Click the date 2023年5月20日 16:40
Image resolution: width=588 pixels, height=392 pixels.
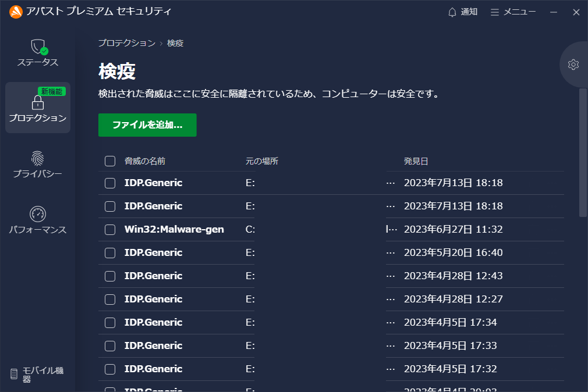(x=453, y=252)
